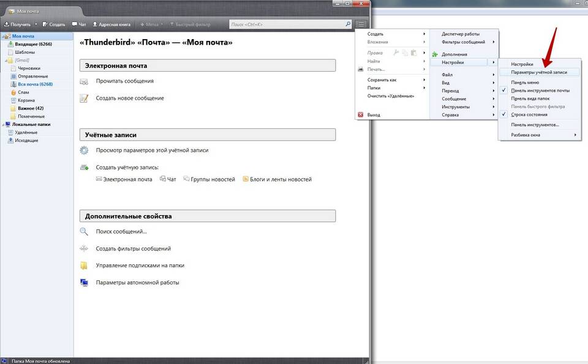Click the Удалённые folder icon
588x364 pixels.
pyautogui.click(x=11, y=132)
